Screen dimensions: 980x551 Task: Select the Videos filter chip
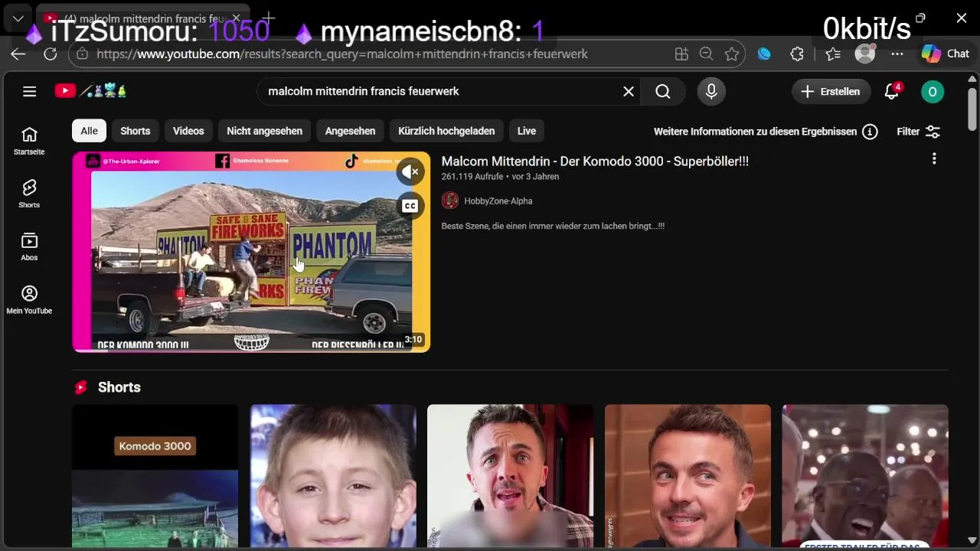(x=188, y=131)
